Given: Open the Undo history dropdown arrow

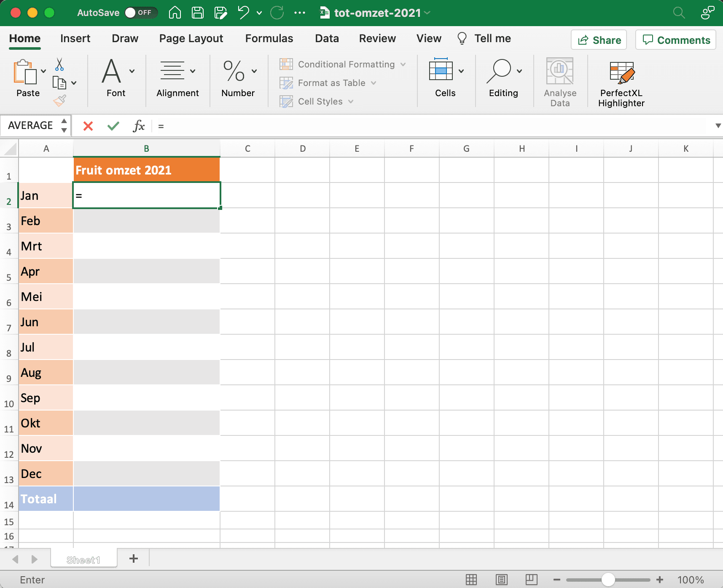Looking at the screenshot, I should point(259,13).
